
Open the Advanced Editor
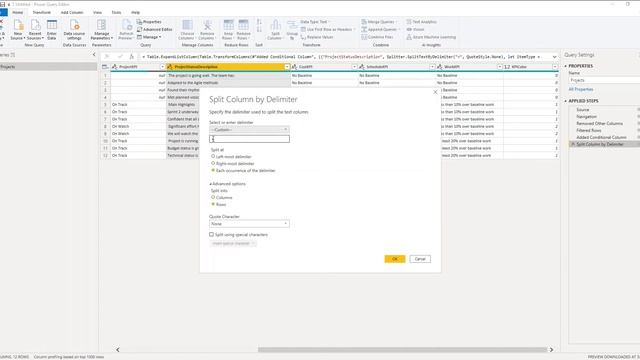tap(155, 29)
